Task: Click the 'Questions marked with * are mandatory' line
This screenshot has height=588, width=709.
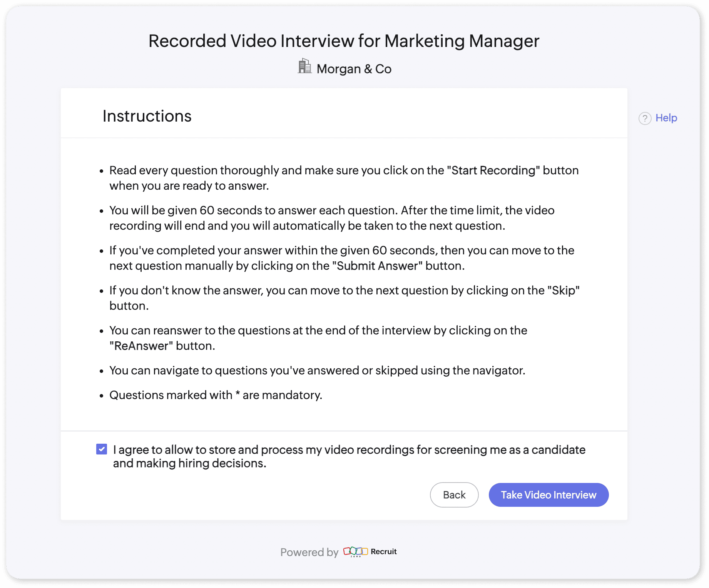Action: pos(216,395)
